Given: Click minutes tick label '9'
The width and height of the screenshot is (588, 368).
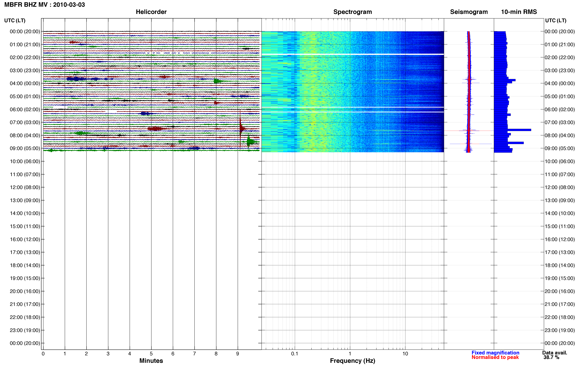Looking at the screenshot, I should point(237,354).
